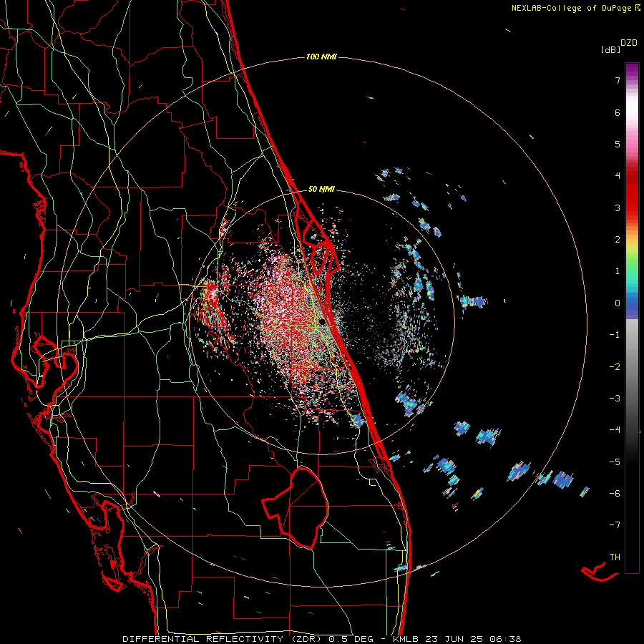Screen dimensions: 644x644
Task: Click the "-4" value on the color scale
Action: click(x=615, y=430)
